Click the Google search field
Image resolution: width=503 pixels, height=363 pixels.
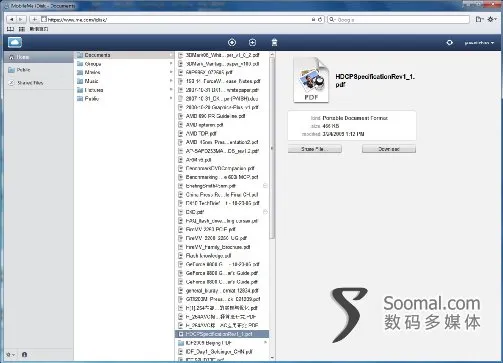[399, 20]
